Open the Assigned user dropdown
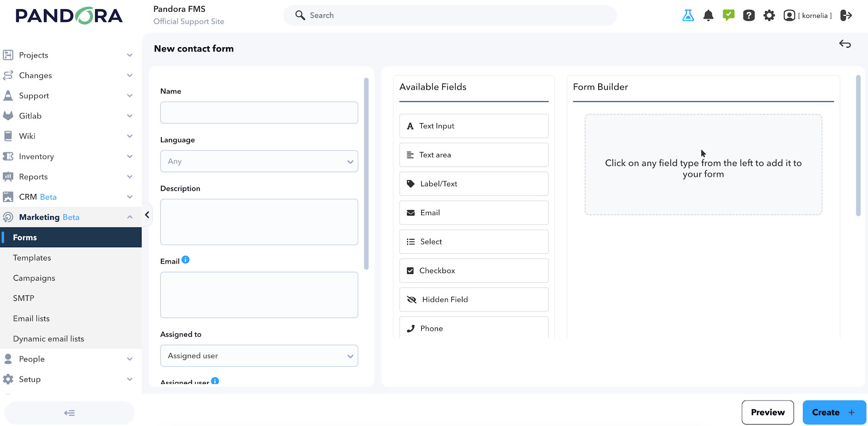The height and width of the screenshot is (426, 868). 259,356
